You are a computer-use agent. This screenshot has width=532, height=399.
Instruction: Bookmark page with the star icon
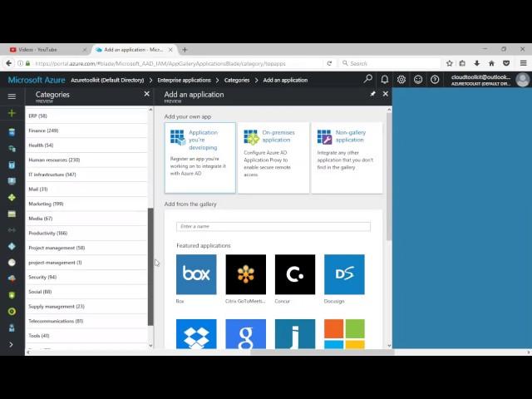(449, 63)
